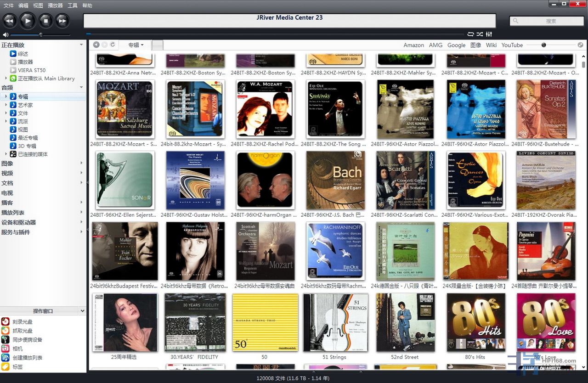The image size is (588, 383).
Task: Go to the previous track
Action: pos(10,21)
